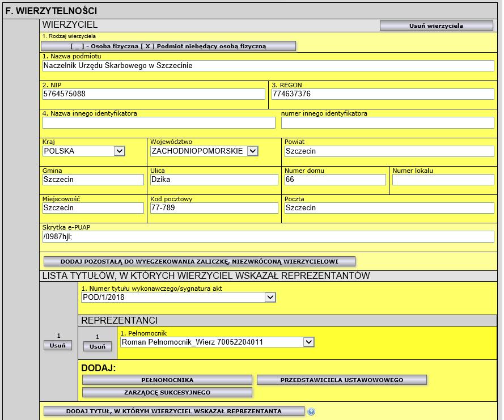Click the Miejscowość field with Szczecin

[93, 208]
